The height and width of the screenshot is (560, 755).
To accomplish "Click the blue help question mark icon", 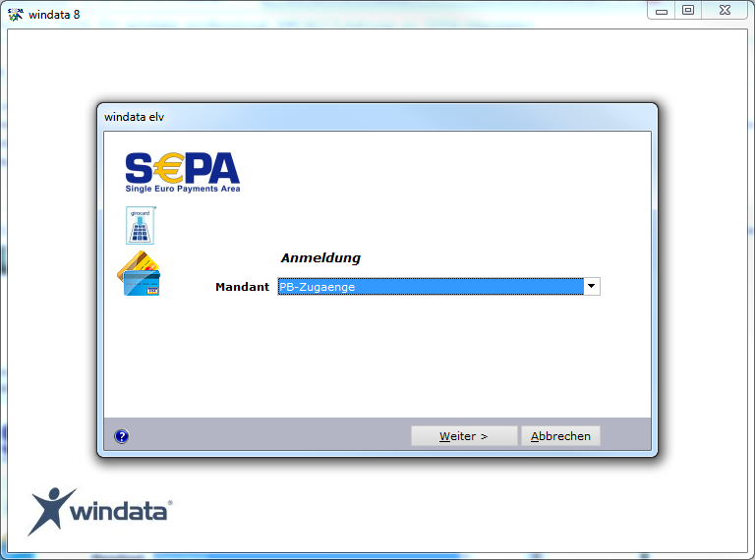I will 121,436.
